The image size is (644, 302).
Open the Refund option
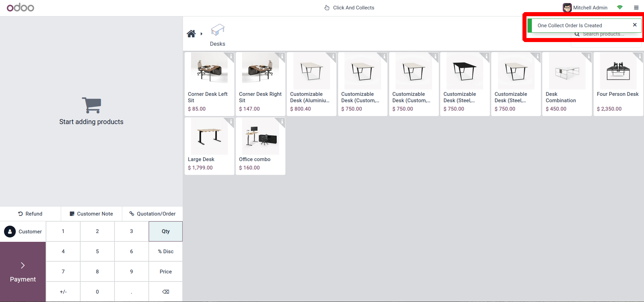click(31, 214)
